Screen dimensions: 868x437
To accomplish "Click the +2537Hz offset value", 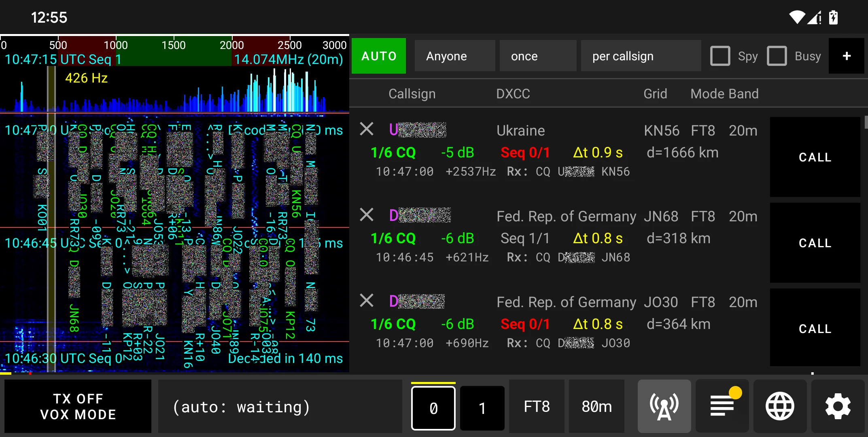I will 471,172.
